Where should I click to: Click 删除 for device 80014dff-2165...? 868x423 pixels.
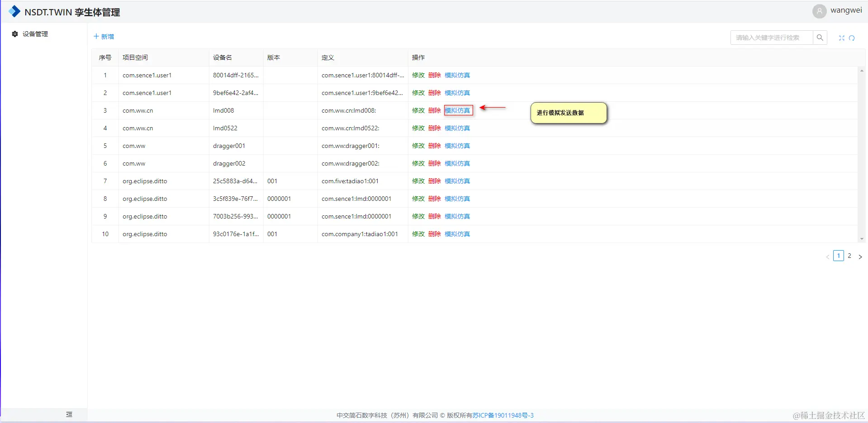click(435, 75)
